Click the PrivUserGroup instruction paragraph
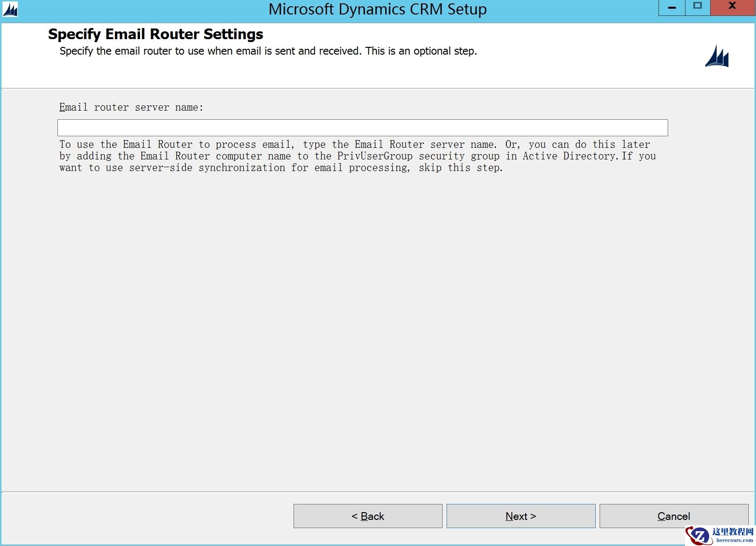The height and width of the screenshot is (546, 756). coord(357,156)
